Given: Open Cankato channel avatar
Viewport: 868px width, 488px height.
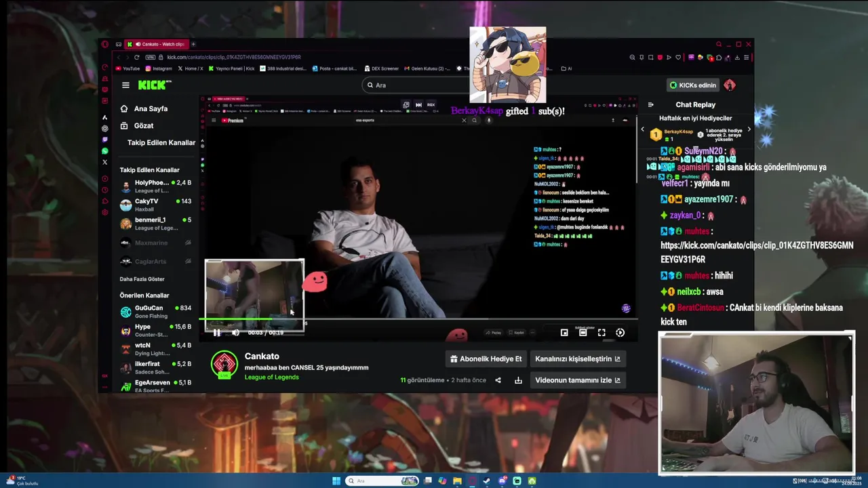Looking at the screenshot, I should click(224, 365).
